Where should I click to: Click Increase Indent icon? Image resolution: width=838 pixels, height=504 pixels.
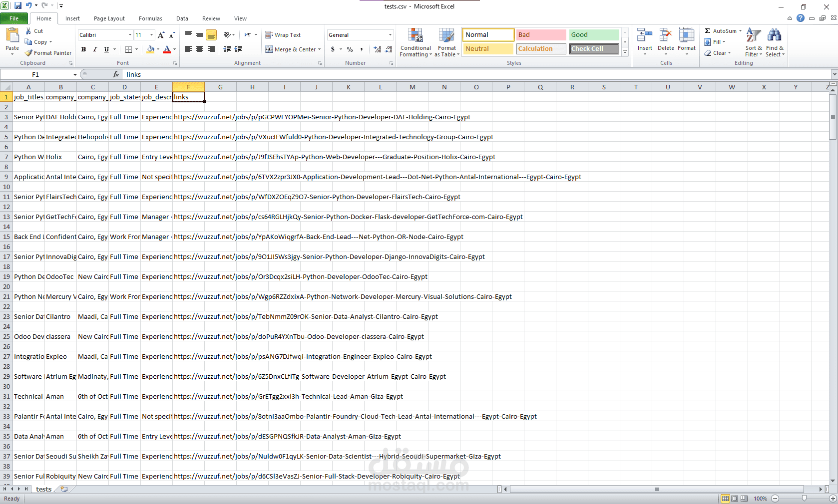pyautogui.click(x=239, y=49)
